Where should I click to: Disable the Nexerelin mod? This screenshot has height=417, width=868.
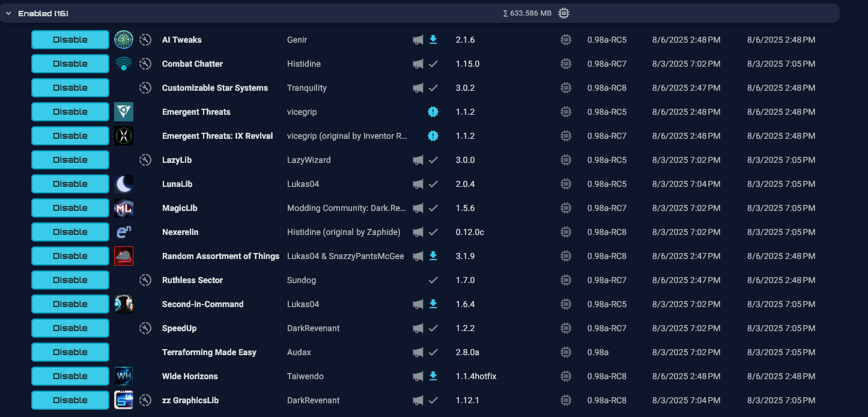click(x=70, y=232)
